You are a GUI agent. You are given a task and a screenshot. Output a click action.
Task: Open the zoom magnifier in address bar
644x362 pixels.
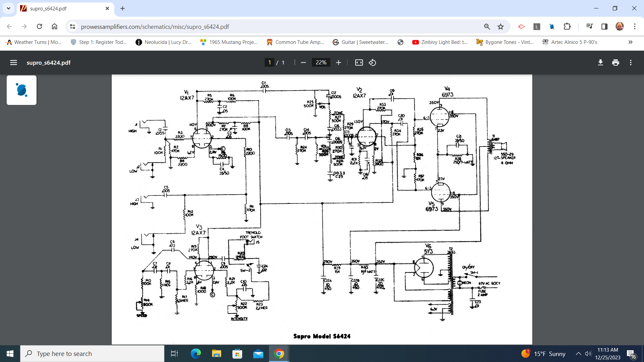pyautogui.click(x=487, y=26)
